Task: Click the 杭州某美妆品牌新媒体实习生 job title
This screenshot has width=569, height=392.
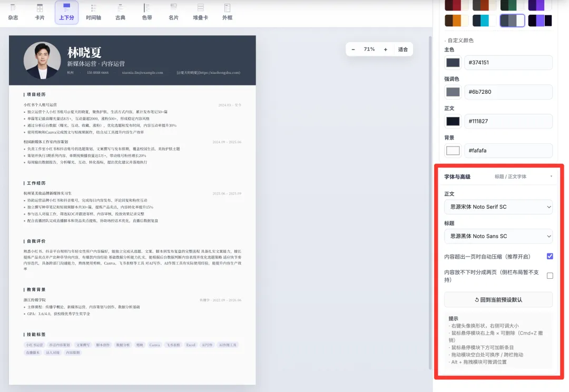Action: point(47,193)
